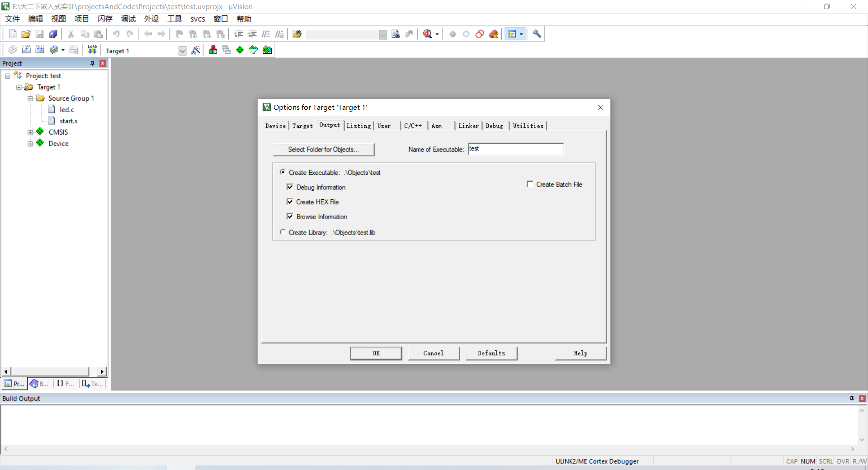Click the Select Software Packs icon
868x470 pixels.
[x=254, y=50]
